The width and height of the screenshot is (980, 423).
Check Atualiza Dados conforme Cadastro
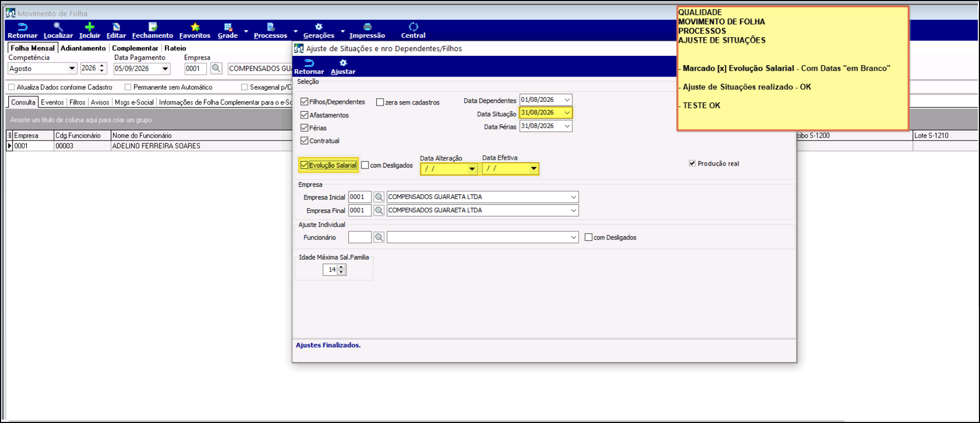coord(11,87)
